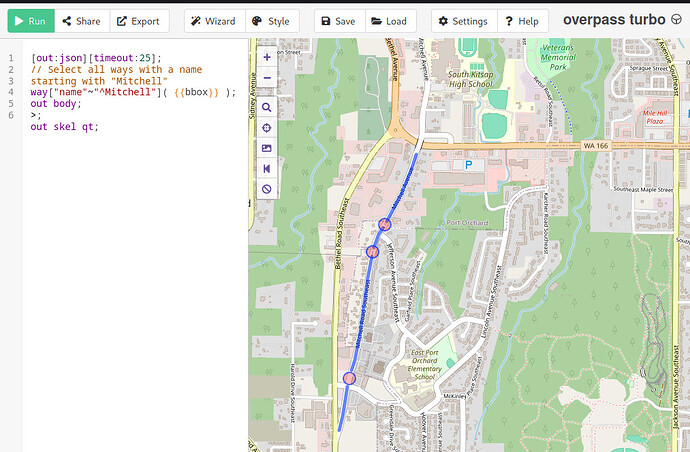The height and width of the screenshot is (452, 690).
Task: Click the Export button
Action: tap(137, 21)
